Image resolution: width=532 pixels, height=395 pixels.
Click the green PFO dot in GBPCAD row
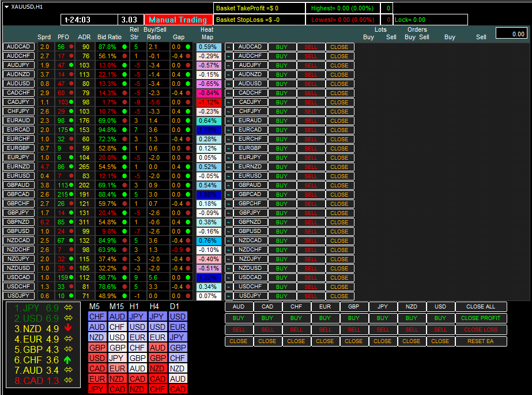coord(71,194)
